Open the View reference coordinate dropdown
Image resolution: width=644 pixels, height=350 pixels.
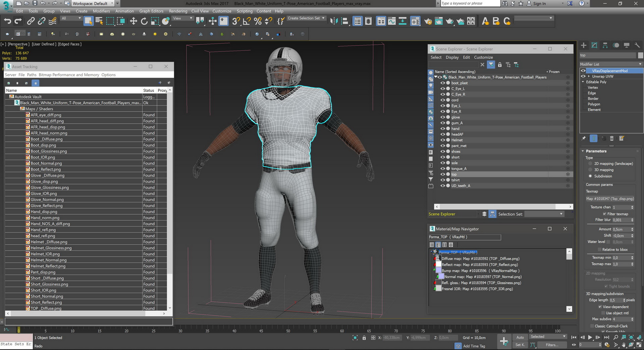tap(182, 18)
